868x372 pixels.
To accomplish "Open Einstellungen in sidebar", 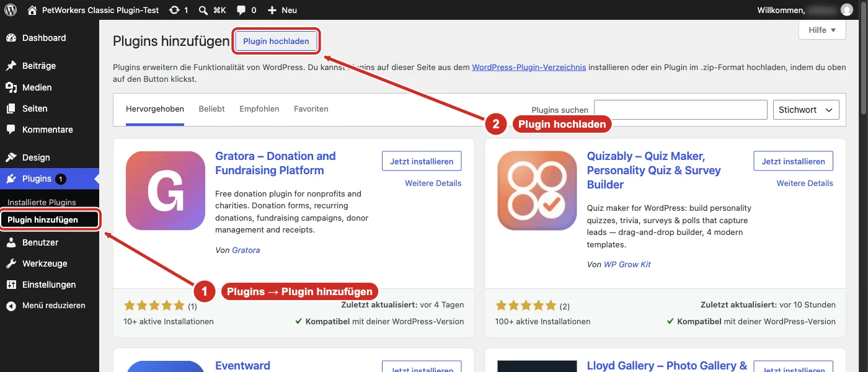I will [x=50, y=285].
